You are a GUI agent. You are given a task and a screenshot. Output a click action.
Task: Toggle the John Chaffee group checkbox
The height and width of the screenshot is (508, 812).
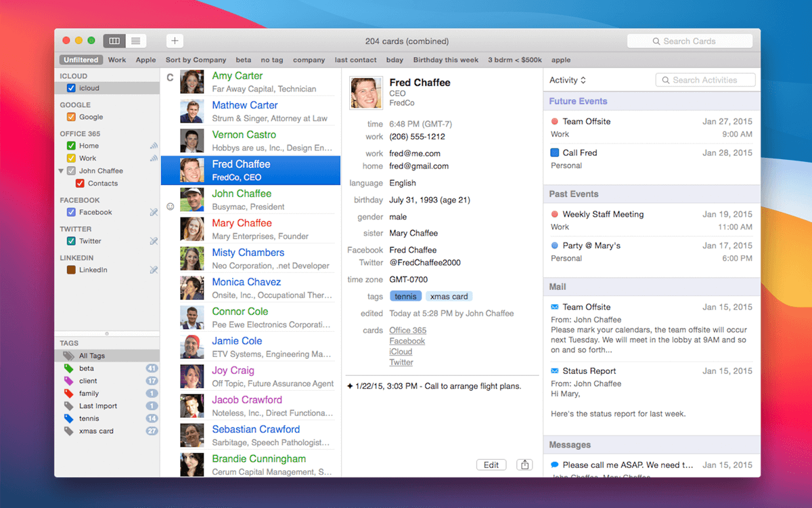pyautogui.click(x=72, y=171)
